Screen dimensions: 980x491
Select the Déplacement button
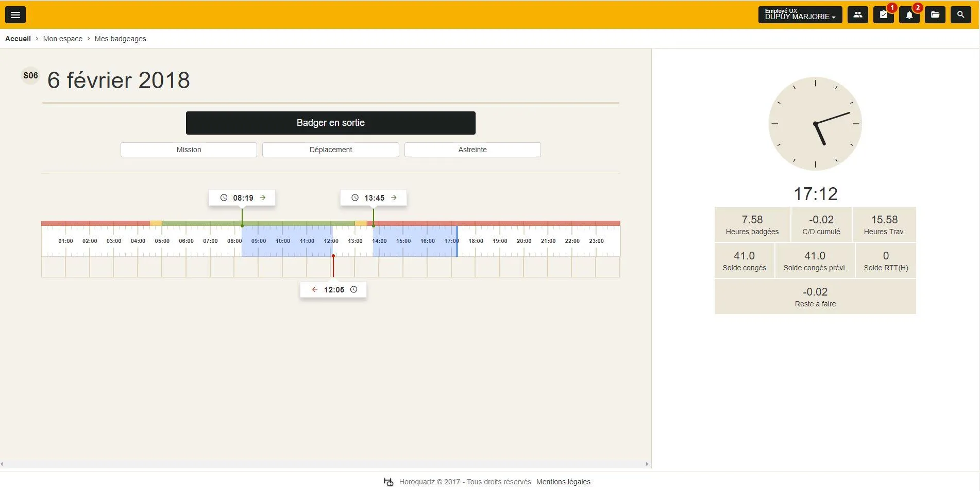331,150
